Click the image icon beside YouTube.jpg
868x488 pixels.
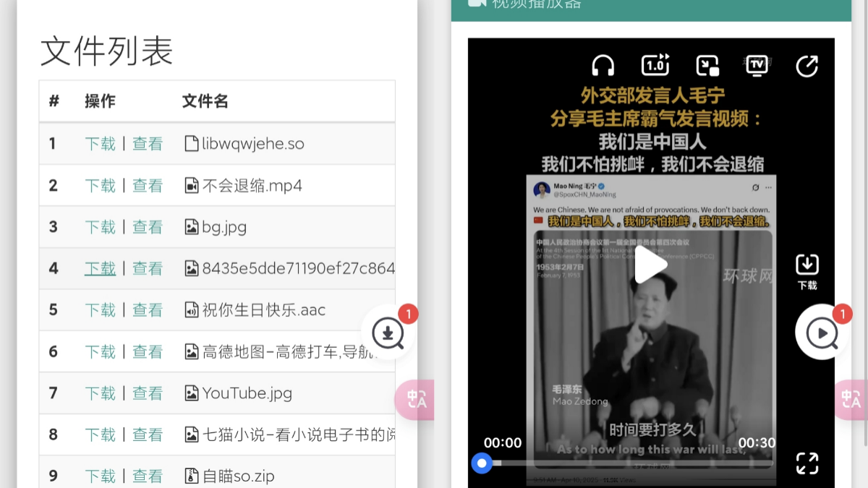tap(191, 393)
